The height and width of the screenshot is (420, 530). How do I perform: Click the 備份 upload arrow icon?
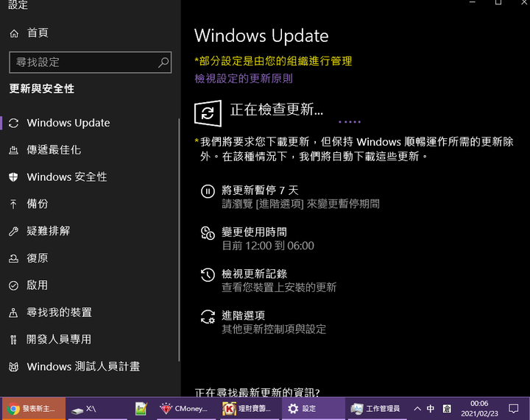coord(13,204)
